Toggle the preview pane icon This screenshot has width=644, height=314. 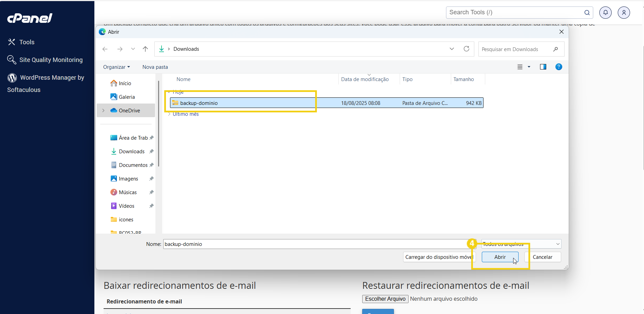pyautogui.click(x=543, y=67)
